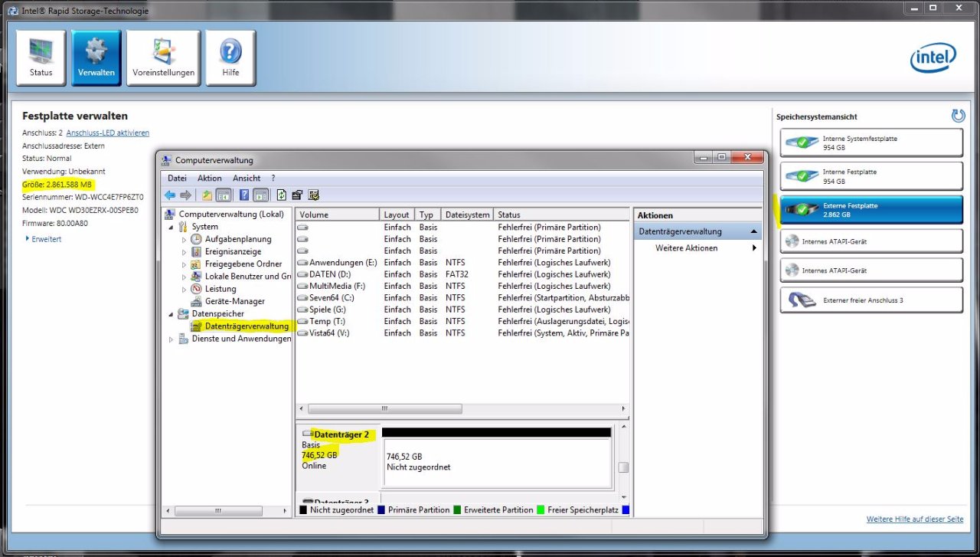
Task: Expand Dienste und Anwendungen node
Action: pyautogui.click(x=171, y=339)
